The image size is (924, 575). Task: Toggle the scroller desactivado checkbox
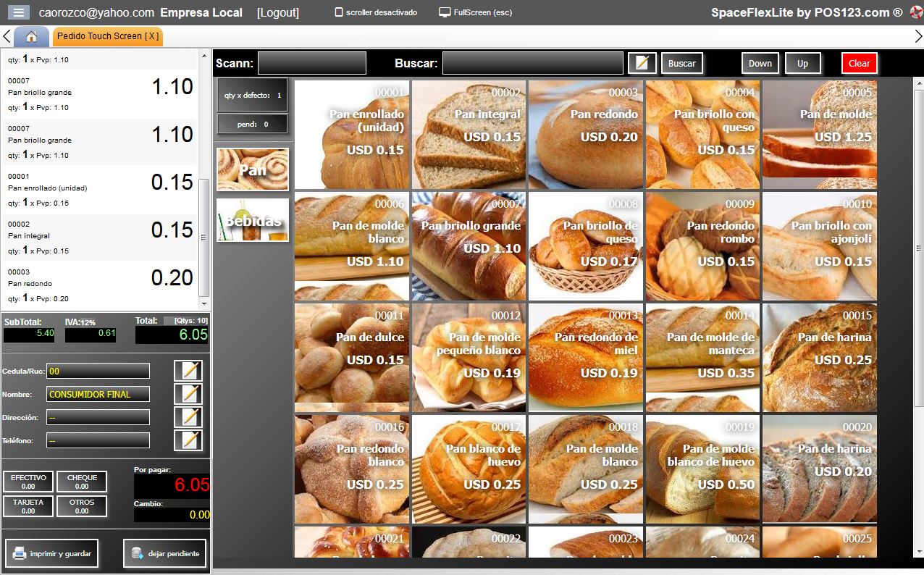(x=339, y=12)
